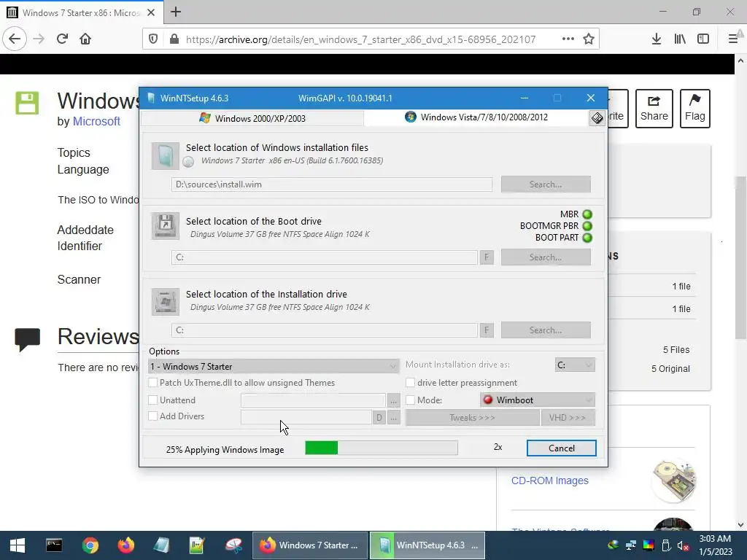The height and width of the screenshot is (560, 747).
Task: Browse for Add Drivers folder ellipsis button
Action: (393, 418)
